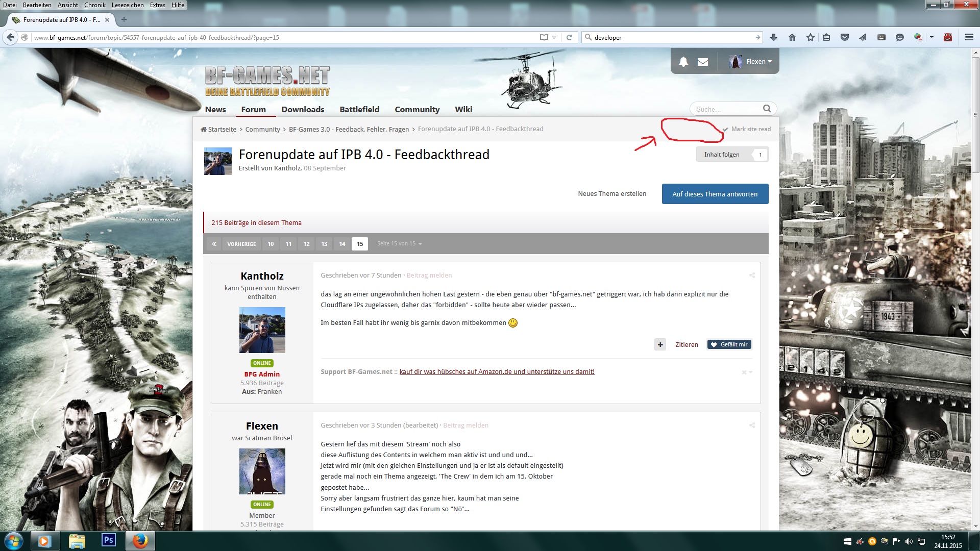
Task: Click Flexen's avatar thumbnail in post
Action: tap(262, 471)
